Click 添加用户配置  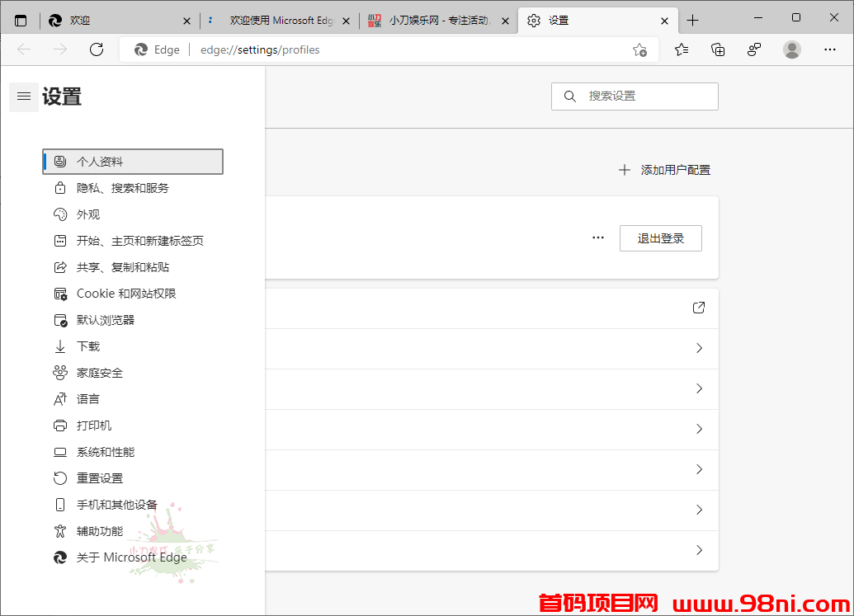pos(664,171)
